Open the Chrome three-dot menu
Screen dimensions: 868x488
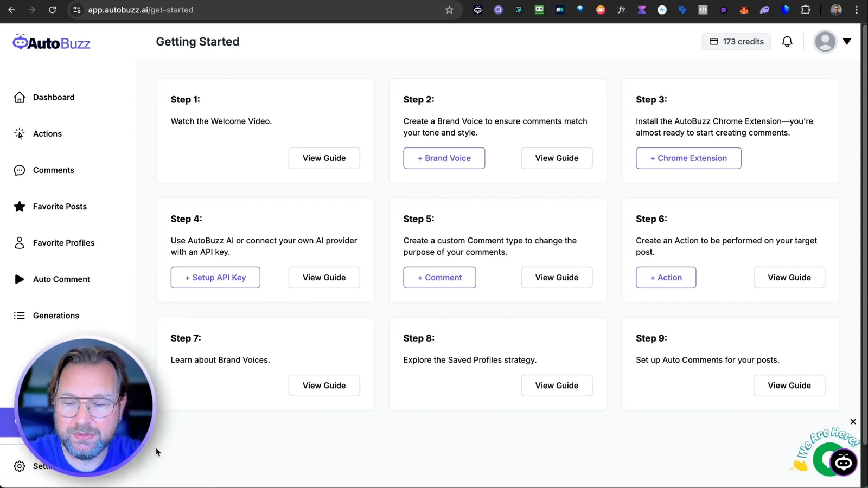(857, 10)
